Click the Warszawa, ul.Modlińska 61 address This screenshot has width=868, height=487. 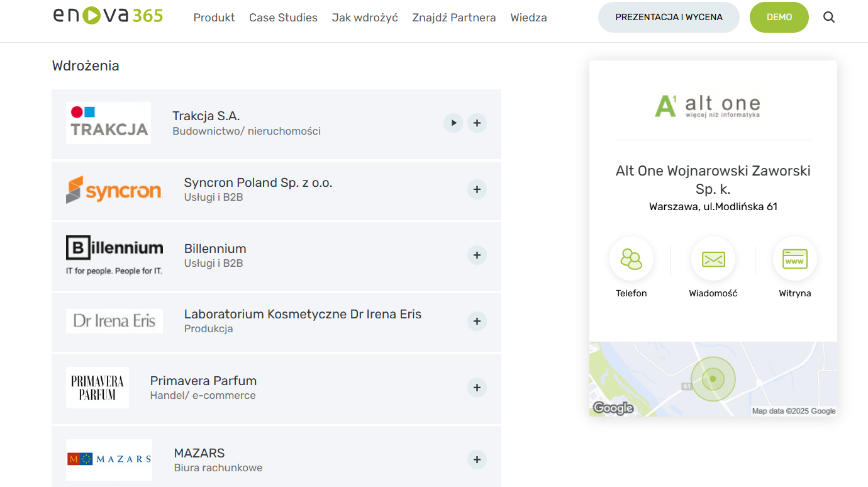(x=713, y=206)
